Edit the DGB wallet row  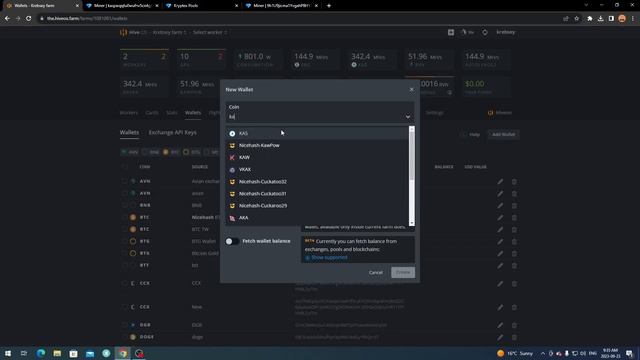point(500,325)
